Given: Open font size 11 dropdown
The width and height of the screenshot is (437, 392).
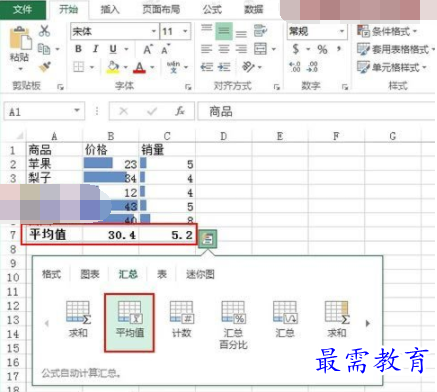Looking at the screenshot, I should point(185,31).
